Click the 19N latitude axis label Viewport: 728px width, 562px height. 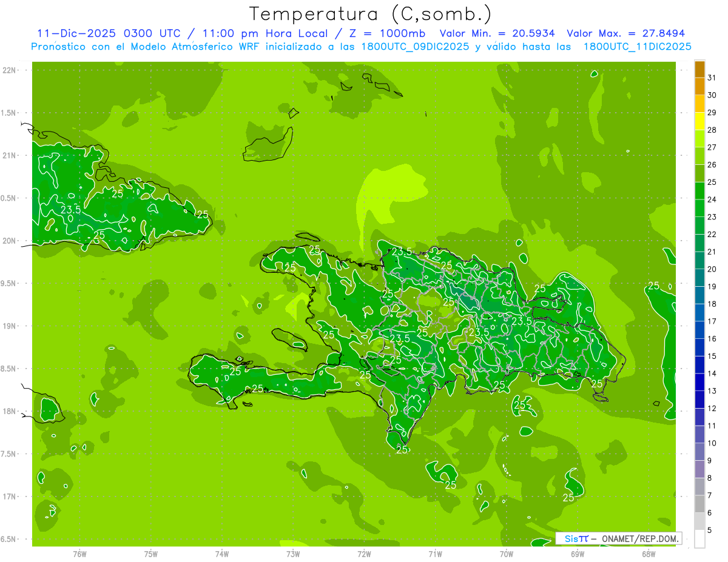[9, 326]
